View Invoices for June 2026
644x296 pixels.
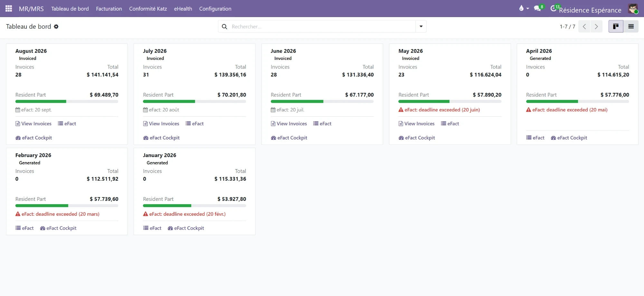[289, 124]
